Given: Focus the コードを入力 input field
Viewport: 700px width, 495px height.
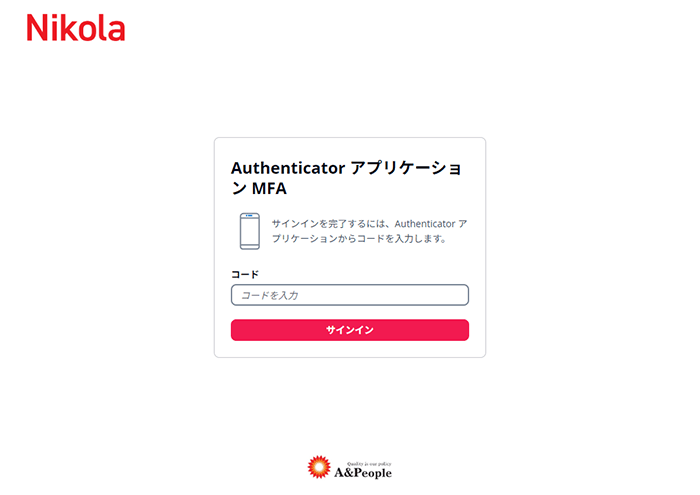Looking at the screenshot, I should point(350,295).
